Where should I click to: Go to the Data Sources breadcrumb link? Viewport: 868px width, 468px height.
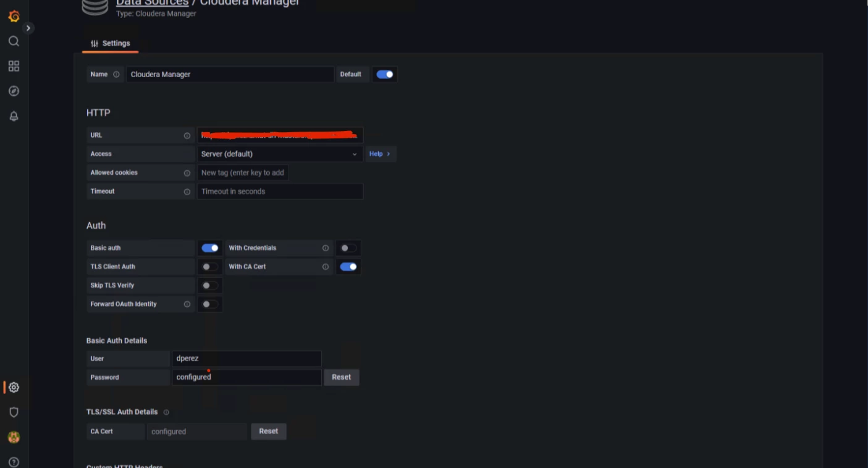[x=152, y=2]
